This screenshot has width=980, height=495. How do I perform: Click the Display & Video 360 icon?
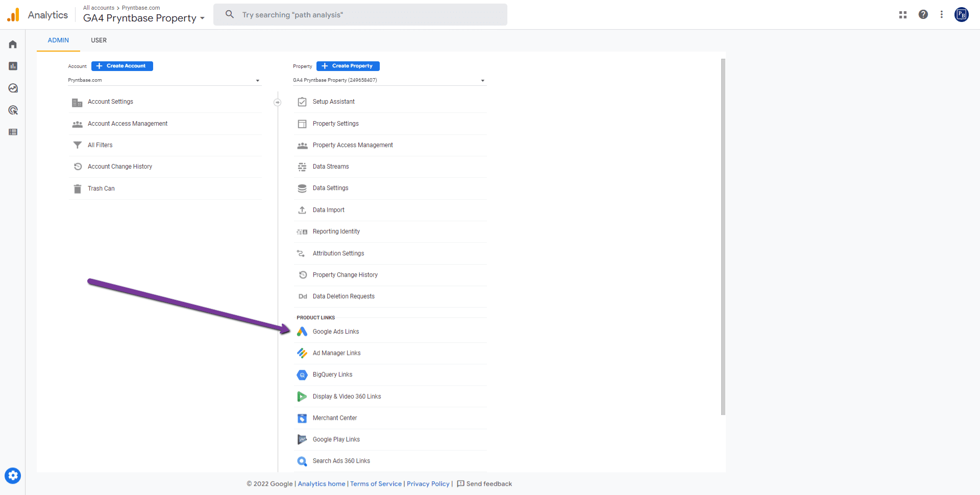(302, 396)
